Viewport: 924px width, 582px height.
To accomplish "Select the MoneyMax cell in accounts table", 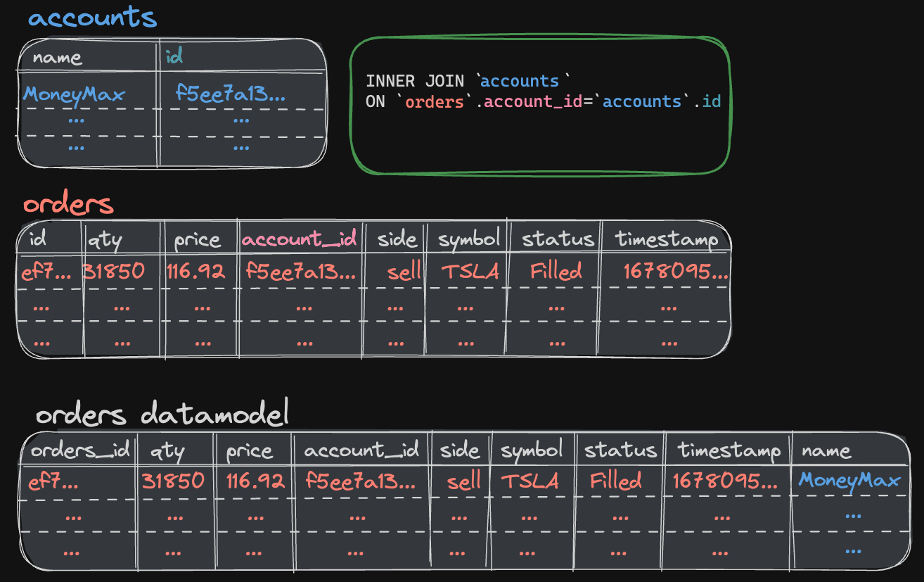I will tap(74, 94).
